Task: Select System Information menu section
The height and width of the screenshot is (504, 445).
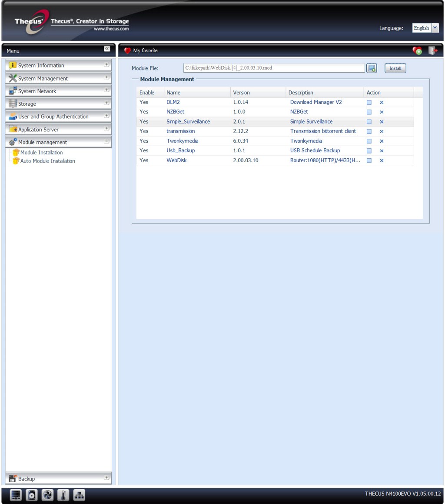Action: [58, 65]
